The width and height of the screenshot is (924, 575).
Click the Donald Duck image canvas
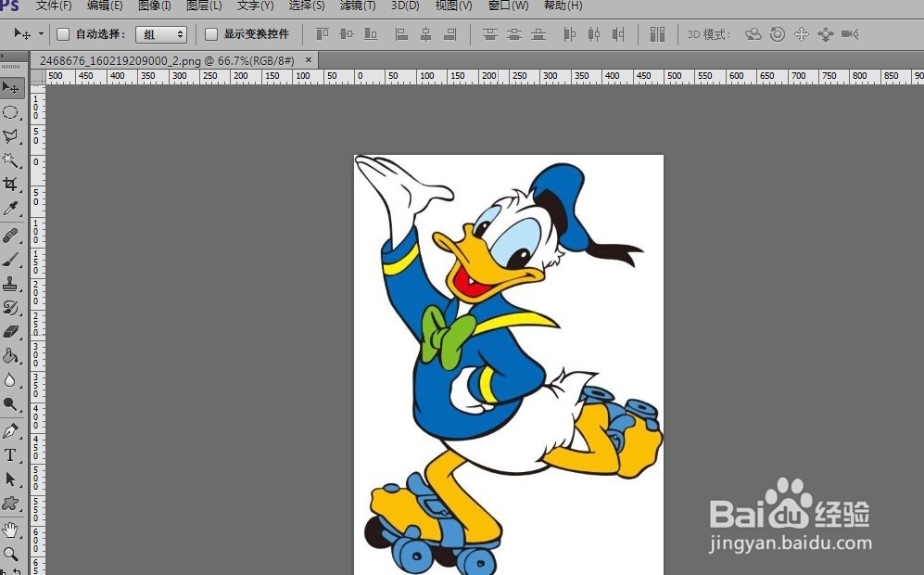[x=509, y=364]
